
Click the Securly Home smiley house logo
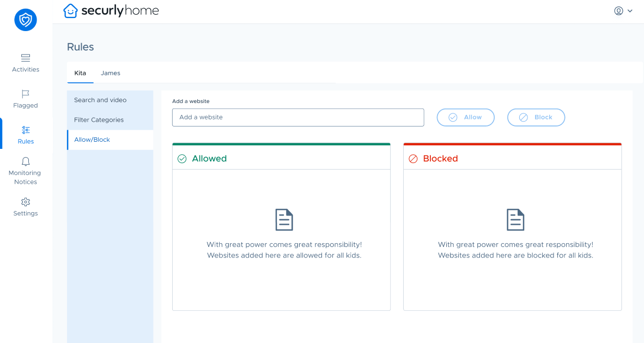(x=71, y=11)
